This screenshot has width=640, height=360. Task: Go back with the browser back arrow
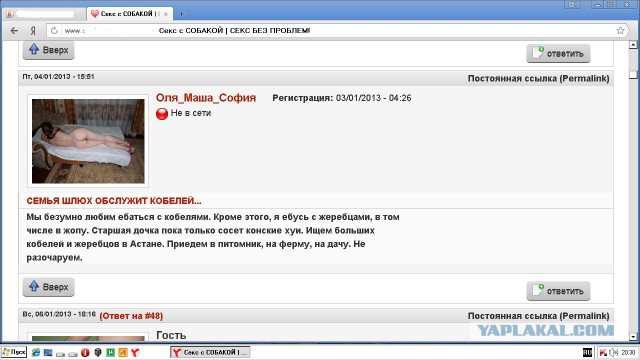[14, 31]
